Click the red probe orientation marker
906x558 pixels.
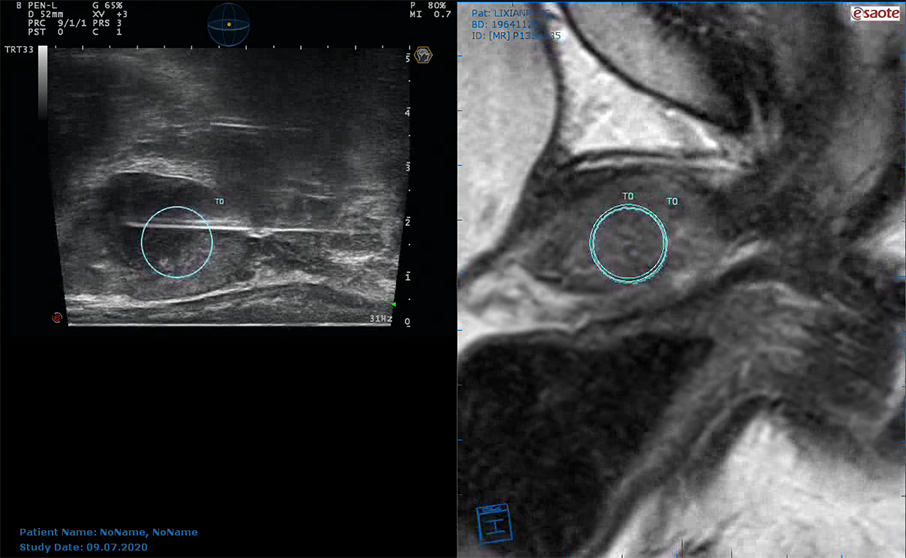[57, 317]
